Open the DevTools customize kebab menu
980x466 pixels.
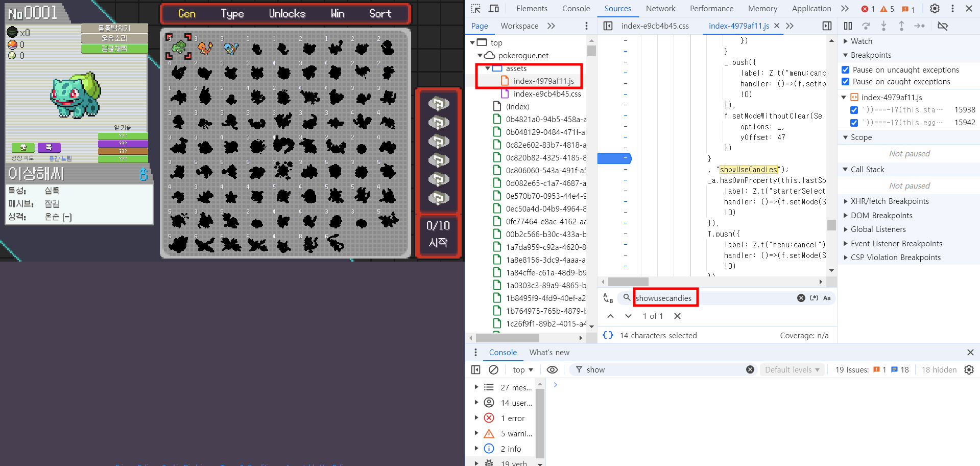[952, 9]
